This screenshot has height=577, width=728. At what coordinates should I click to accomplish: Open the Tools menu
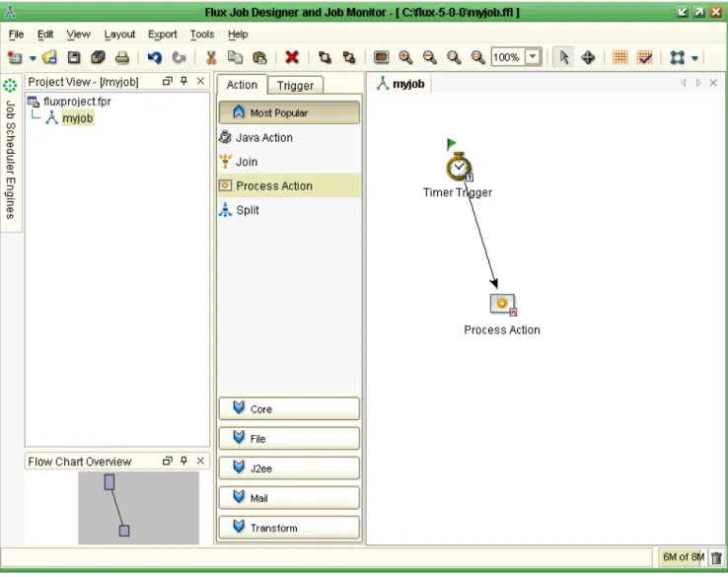tap(202, 35)
